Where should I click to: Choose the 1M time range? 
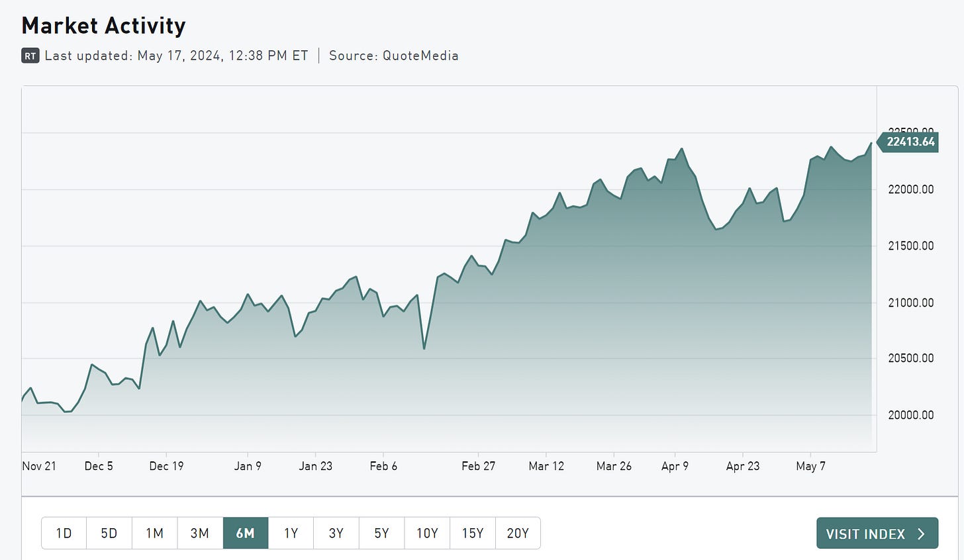155,533
